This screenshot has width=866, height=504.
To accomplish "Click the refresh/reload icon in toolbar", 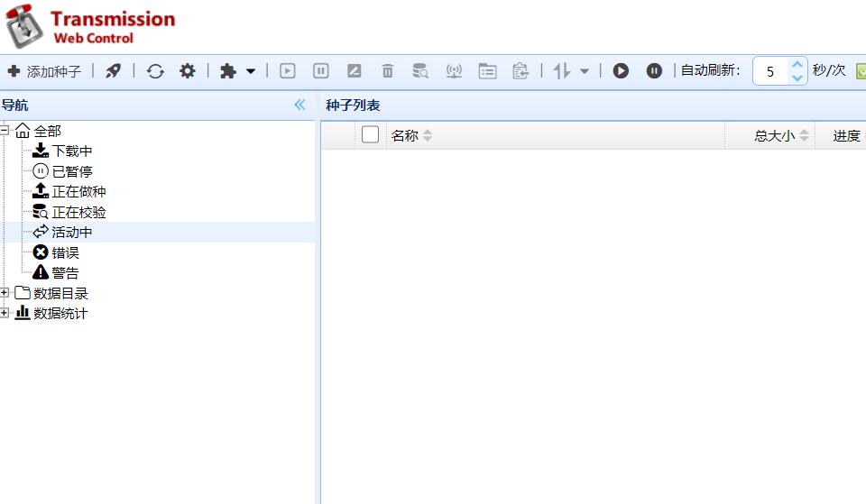I will click(155, 71).
